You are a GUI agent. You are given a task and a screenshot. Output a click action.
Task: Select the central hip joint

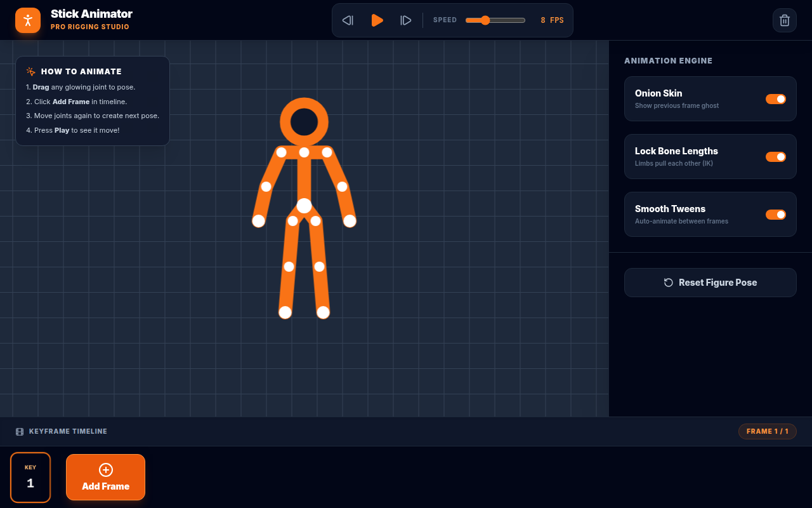[x=304, y=206]
